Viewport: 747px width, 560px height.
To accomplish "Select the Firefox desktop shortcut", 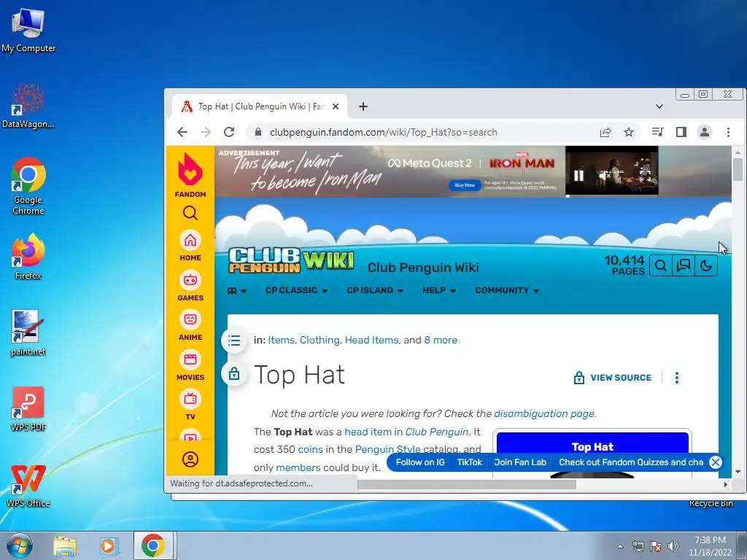I will 28,257.
